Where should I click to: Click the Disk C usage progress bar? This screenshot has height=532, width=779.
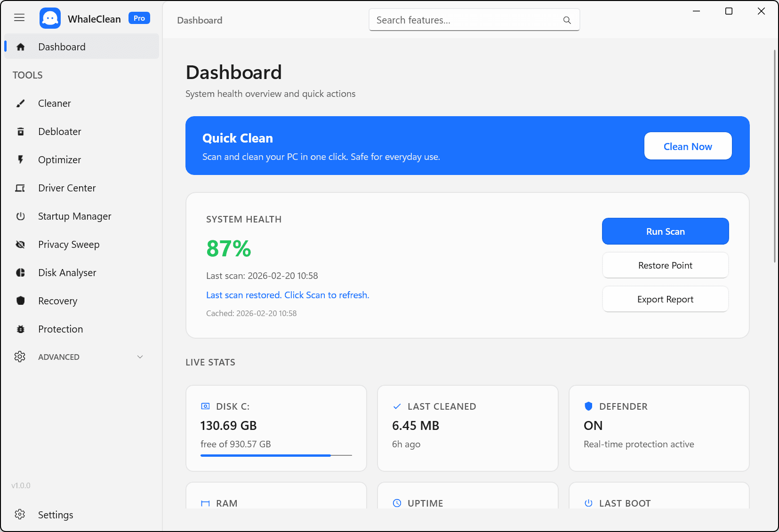coord(276,455)
